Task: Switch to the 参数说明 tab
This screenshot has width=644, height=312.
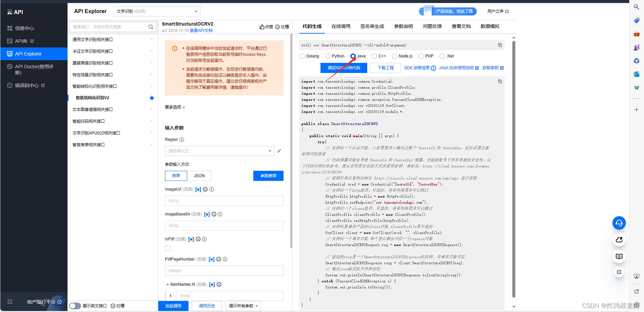Action: 403,26
